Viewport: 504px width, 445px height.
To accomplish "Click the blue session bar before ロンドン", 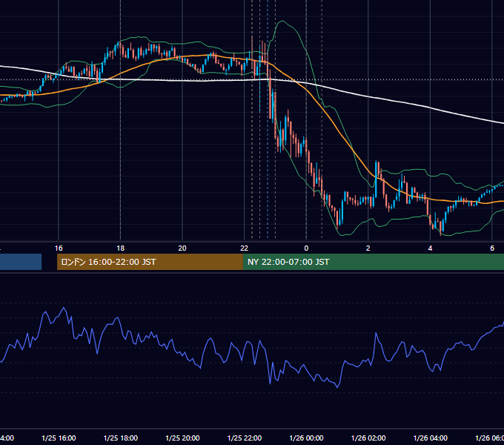I will pos(21,262).
